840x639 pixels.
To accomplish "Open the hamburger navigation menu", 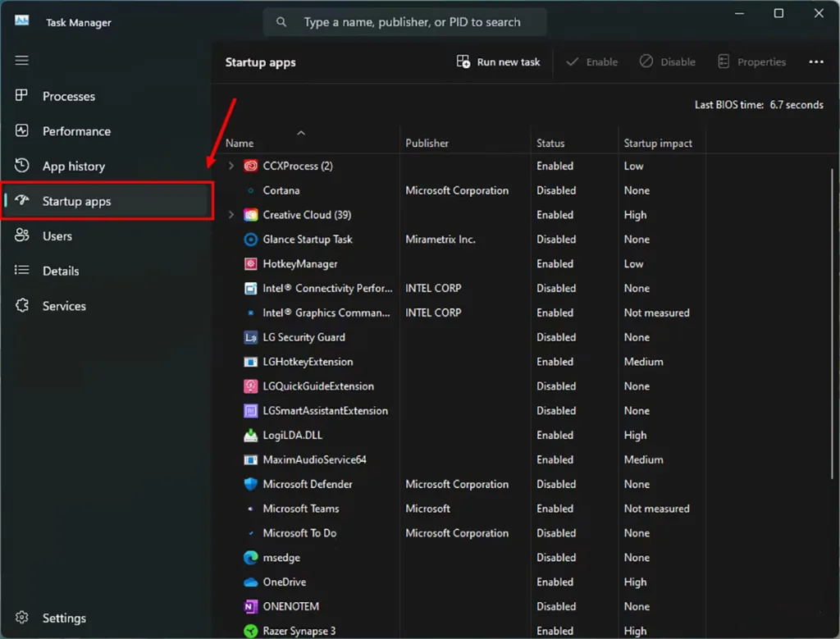I will point(22,61).
